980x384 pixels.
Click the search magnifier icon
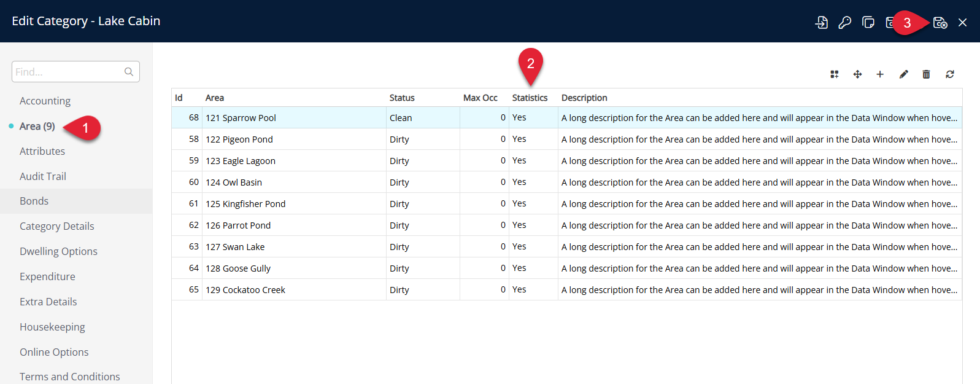pyautogui.click(x=129, y=72)
